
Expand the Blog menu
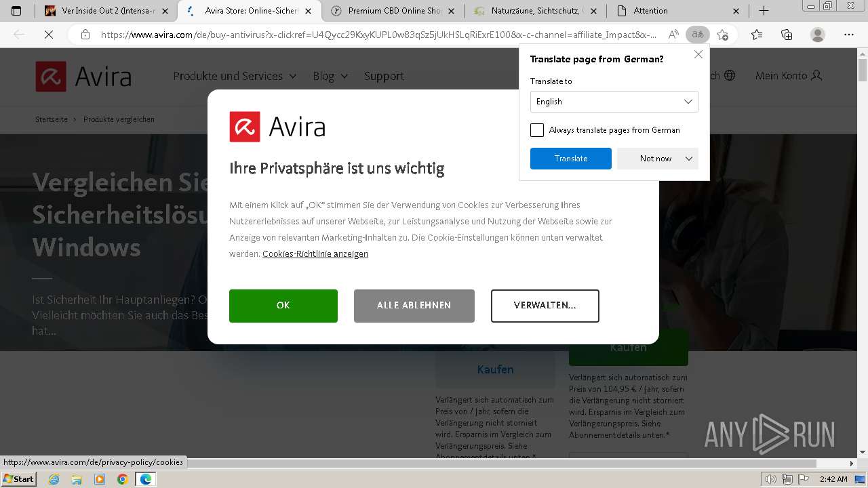pos(330,76)
